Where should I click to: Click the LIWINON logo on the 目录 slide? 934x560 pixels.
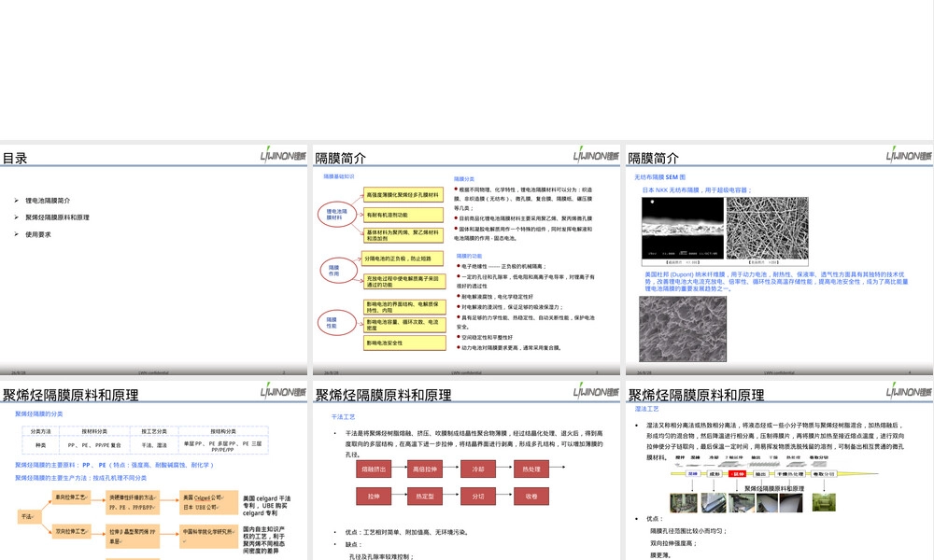283,154
